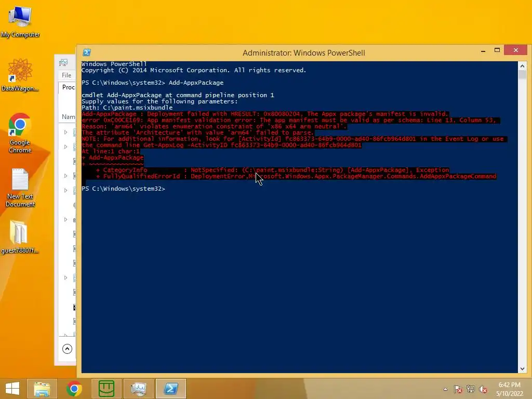Open Action Center flag icon
This screenshot has height=399, width=532.
pyautogui.click(x=458, y=389)
